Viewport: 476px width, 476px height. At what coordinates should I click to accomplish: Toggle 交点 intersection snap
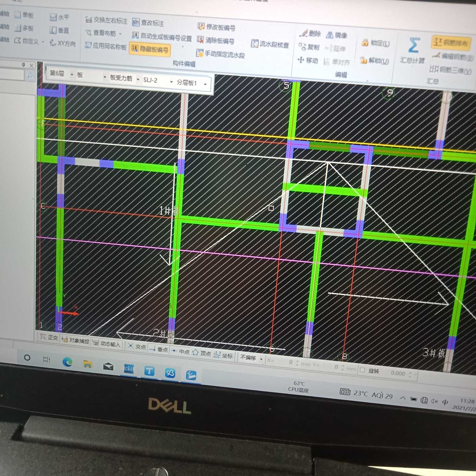(137, 346)
